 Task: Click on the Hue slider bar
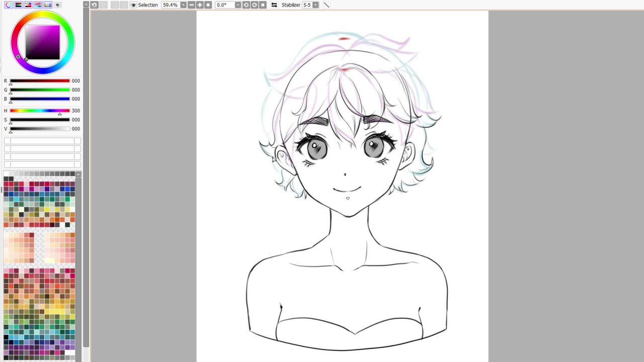coord(40,111)
